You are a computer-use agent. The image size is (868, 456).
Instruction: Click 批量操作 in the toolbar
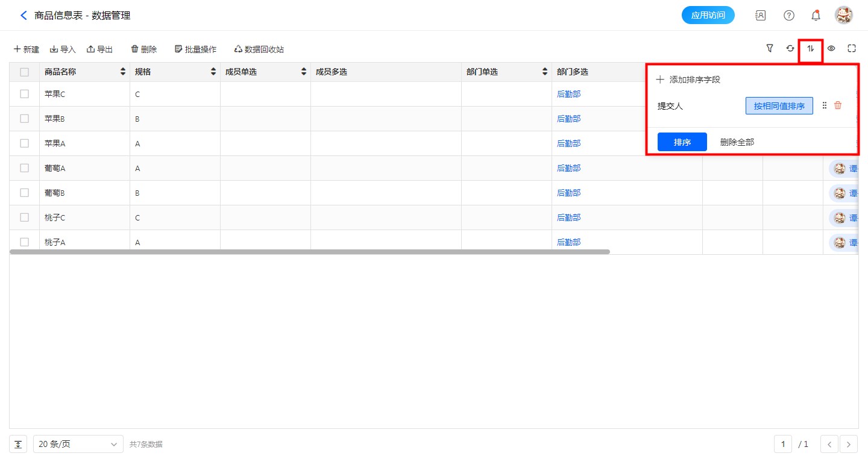(195, 49)
